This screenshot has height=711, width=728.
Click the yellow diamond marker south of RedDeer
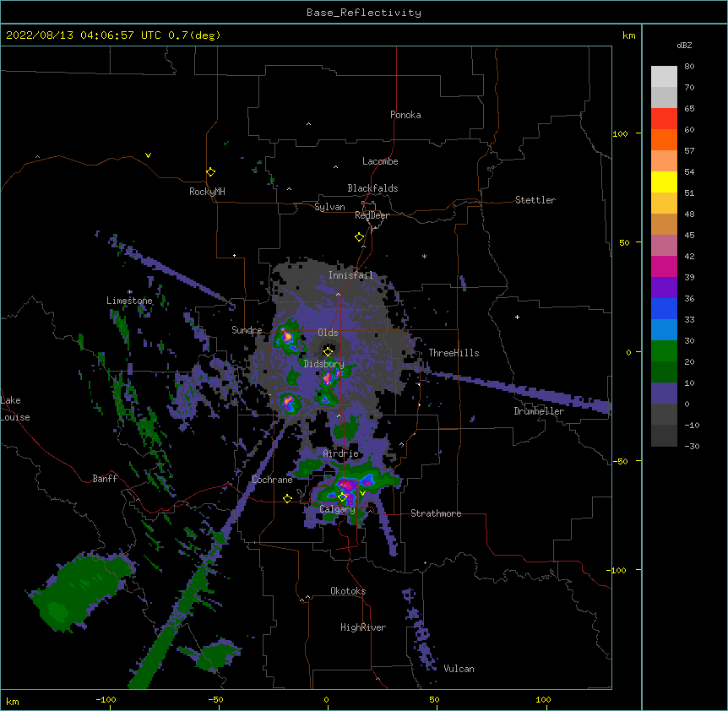pos(360,237)
